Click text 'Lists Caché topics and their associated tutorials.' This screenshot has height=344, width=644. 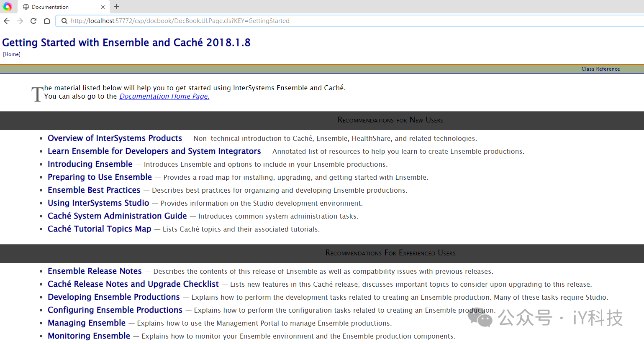[x=241, y=229]
